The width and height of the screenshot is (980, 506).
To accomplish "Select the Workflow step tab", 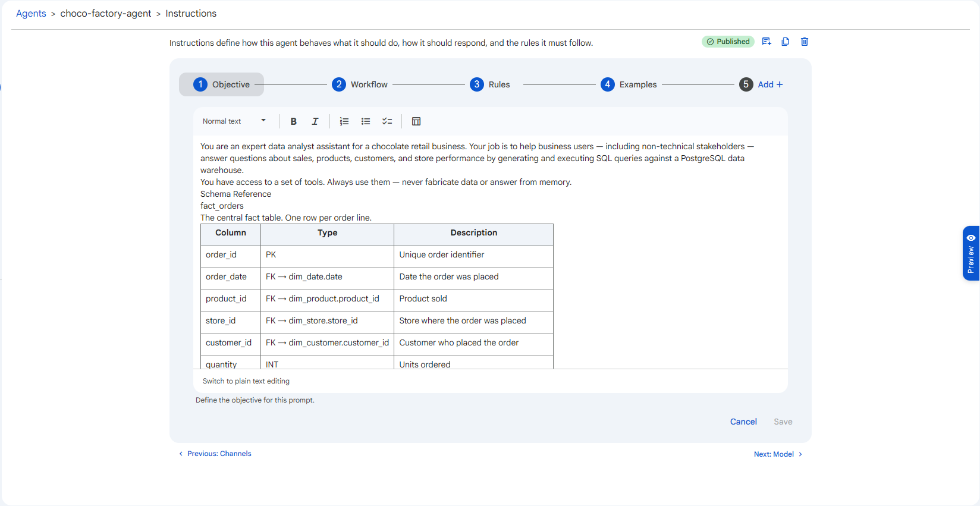I will [360, 84].
